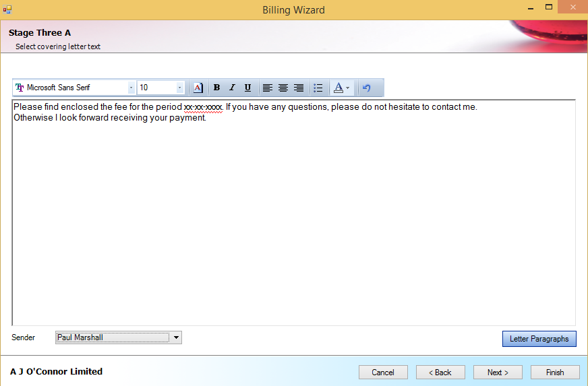Viewport: 588px width, 386px height.
Task: Open the font name dropdown arrow
Action: (x=131, y=88)
